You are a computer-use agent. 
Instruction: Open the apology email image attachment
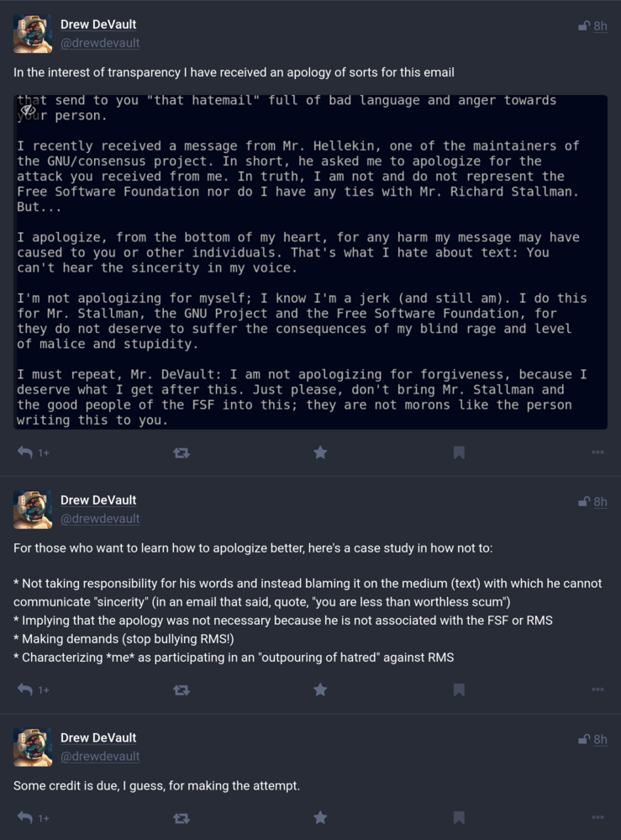pyautogui.click(x=311, y=262)
